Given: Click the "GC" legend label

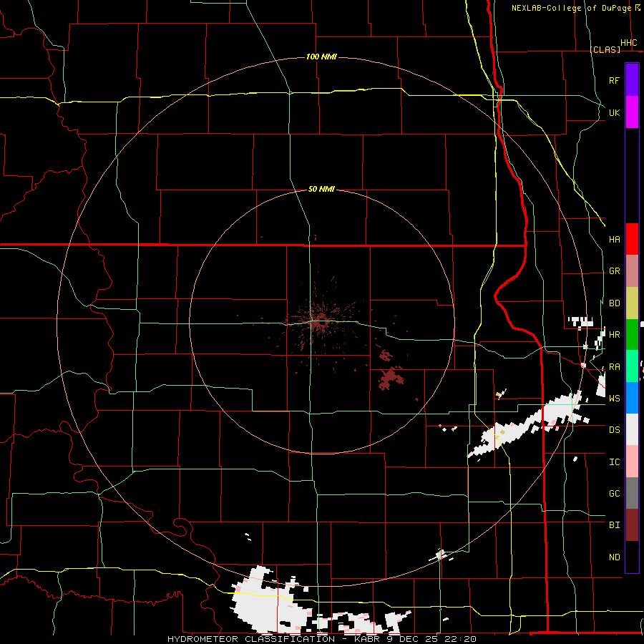Looking at the screenshot, I should pyautogui.click(x=614, y=494).
